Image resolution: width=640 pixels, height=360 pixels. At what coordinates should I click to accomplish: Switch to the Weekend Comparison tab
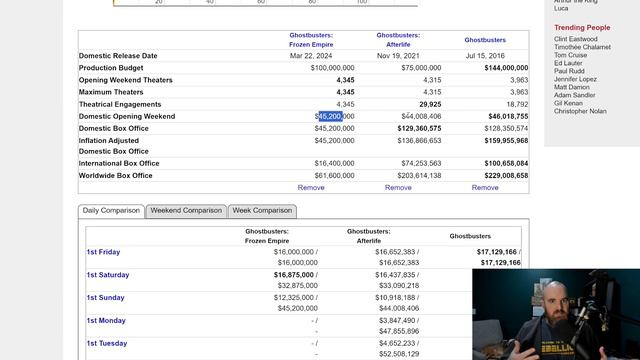coord(186,211)
